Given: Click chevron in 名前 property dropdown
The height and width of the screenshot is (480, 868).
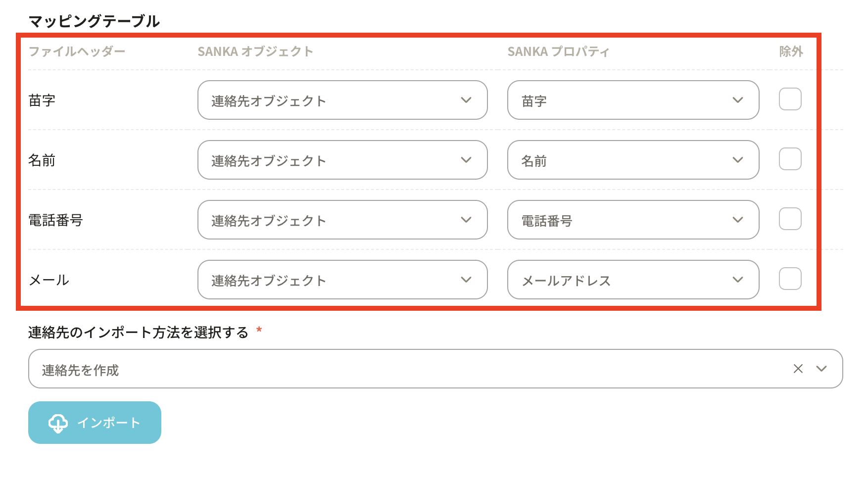Looking at the screenshot, I should click(x=737, y=160).
